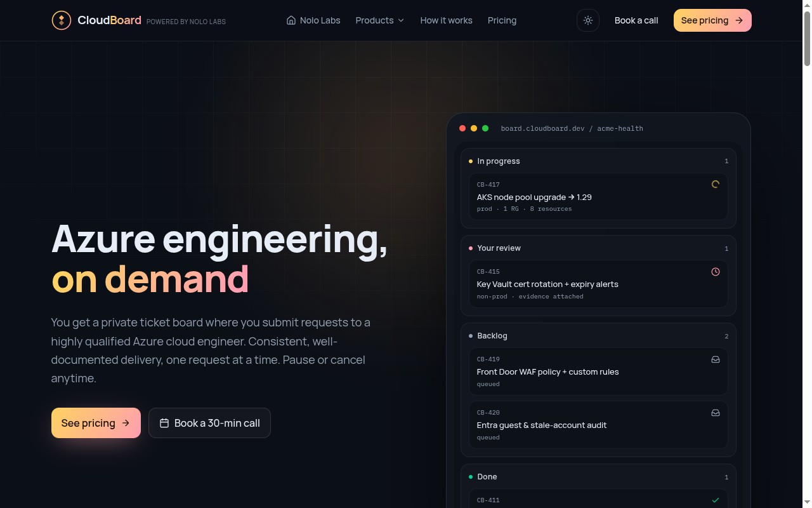Click Book a call in the header
The height and width of the screenshot is (508, 812).
(x=636, y=20)
